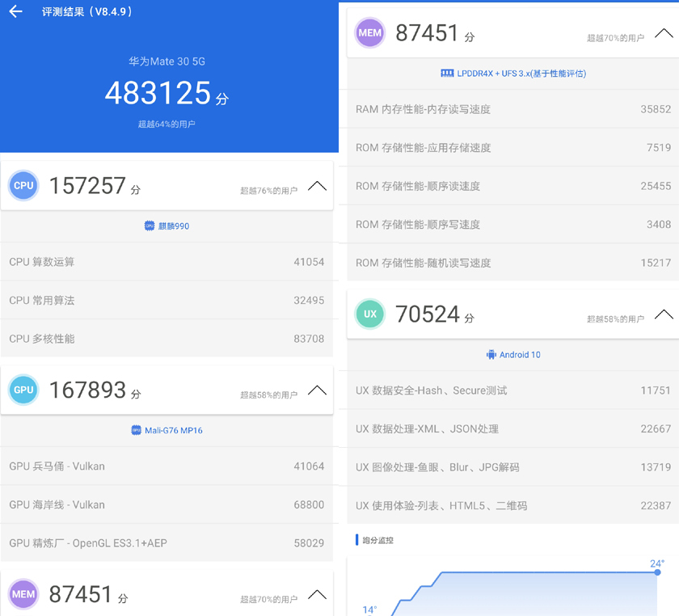Select the UX 图像处理 鱼眼 Blur row
The image size is (679, 616).
[x=513, y=467]
